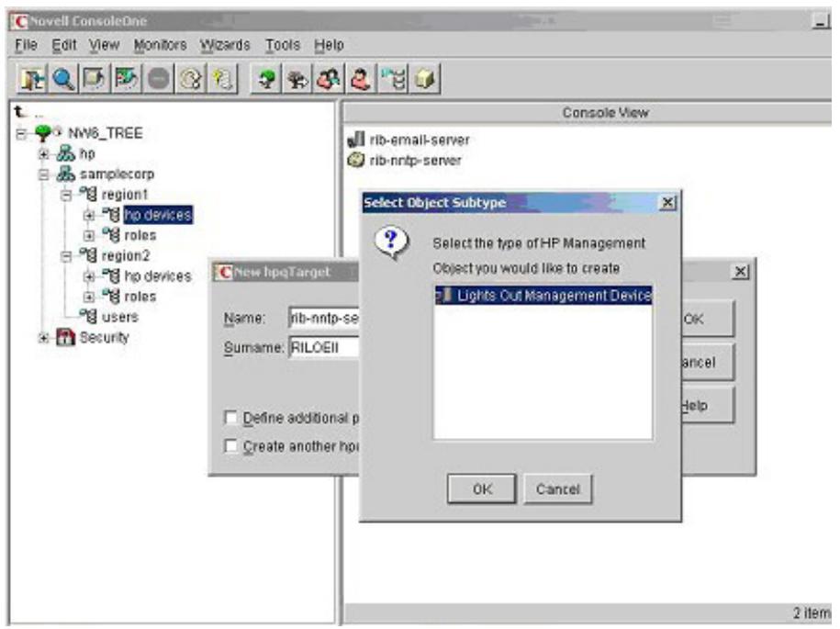This screenshot has width=840, height=629.
Task: Click the hp organization icon in tree
Action: [66, 153]
